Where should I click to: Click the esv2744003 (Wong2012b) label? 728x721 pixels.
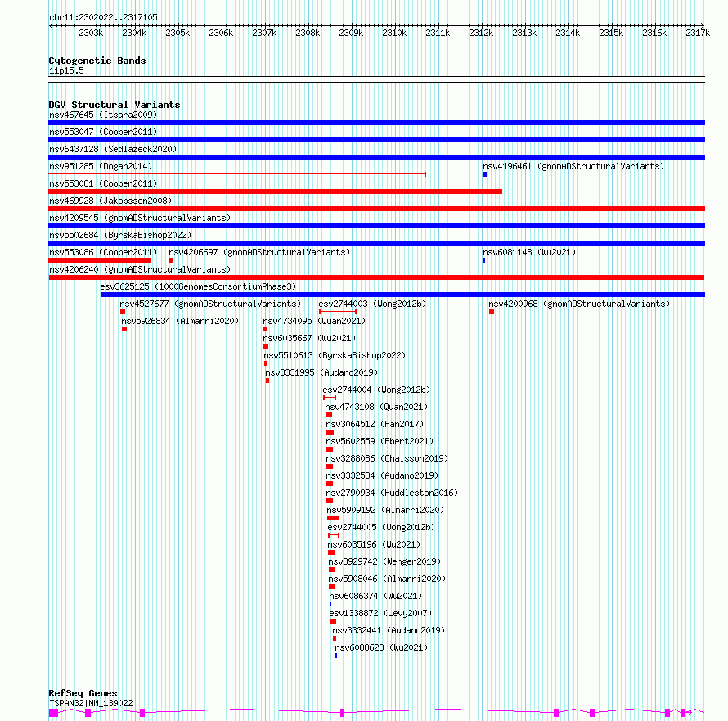point(372,304)
